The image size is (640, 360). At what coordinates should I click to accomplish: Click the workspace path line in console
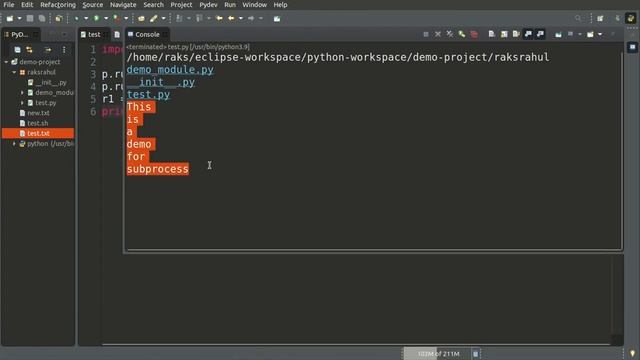(338, 57)
